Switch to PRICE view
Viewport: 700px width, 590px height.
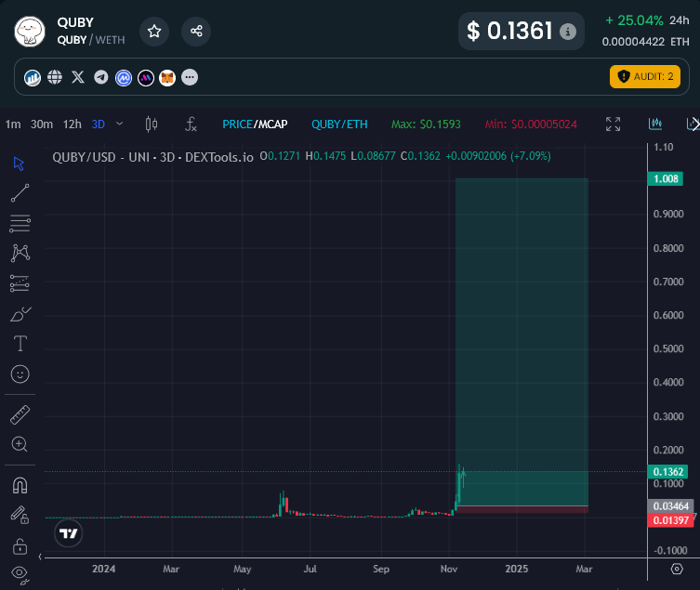[x=237, y=125]
